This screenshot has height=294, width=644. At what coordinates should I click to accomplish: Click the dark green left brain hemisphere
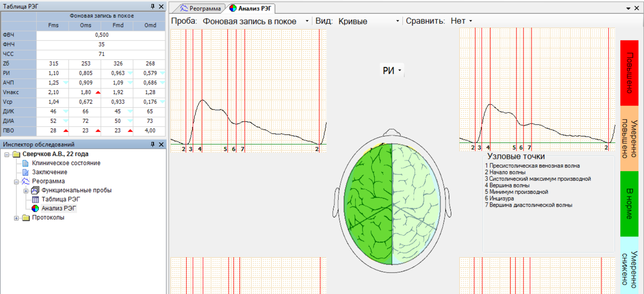(x=369, y=205)
